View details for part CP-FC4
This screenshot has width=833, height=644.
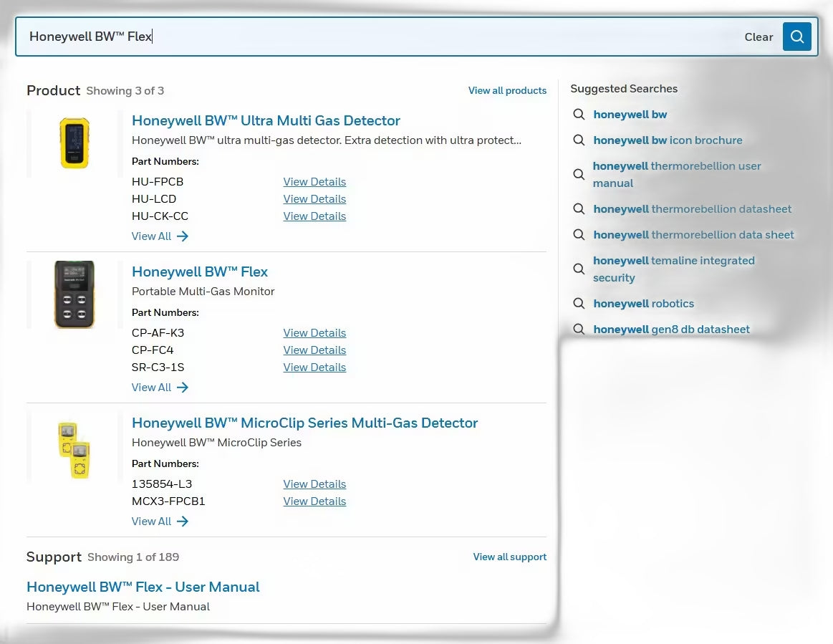(314, 350)
